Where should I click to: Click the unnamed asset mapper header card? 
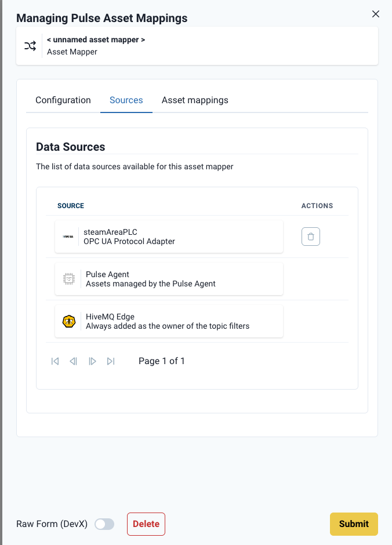(x=196, y=45)
